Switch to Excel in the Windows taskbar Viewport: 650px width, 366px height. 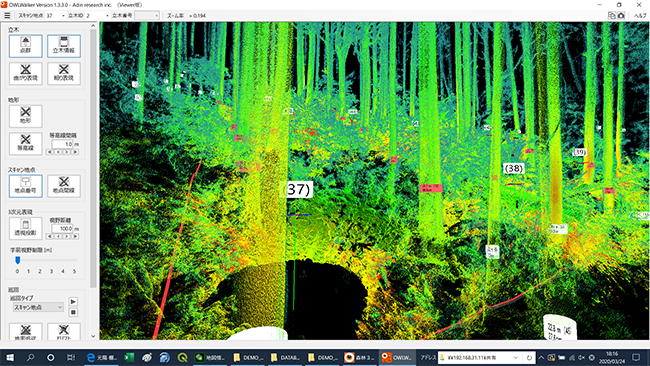pos(129,357)
